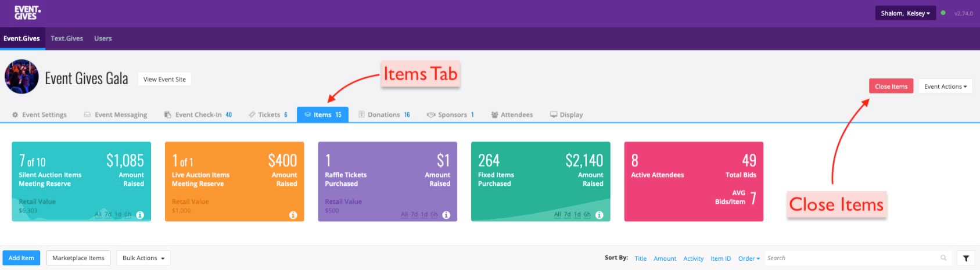Open info icon on Silent Auction card
980x270 pixels.
click(140, 215)
